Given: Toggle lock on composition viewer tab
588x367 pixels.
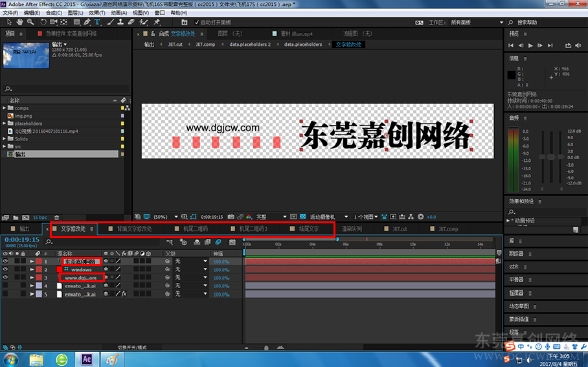Looking at the screenshot, I should coord(153,34).
